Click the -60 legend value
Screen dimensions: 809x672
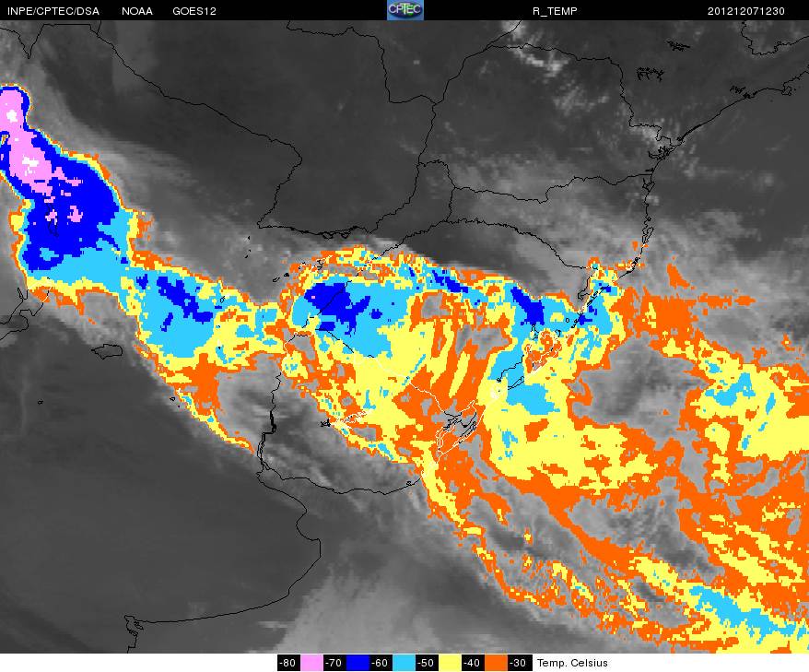381,663
